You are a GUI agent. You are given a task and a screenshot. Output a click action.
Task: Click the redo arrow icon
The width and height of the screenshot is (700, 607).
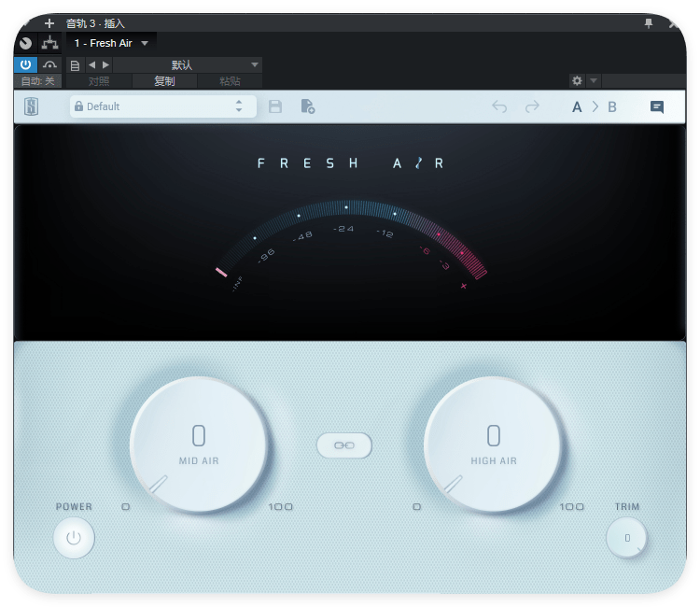point(532,106)
